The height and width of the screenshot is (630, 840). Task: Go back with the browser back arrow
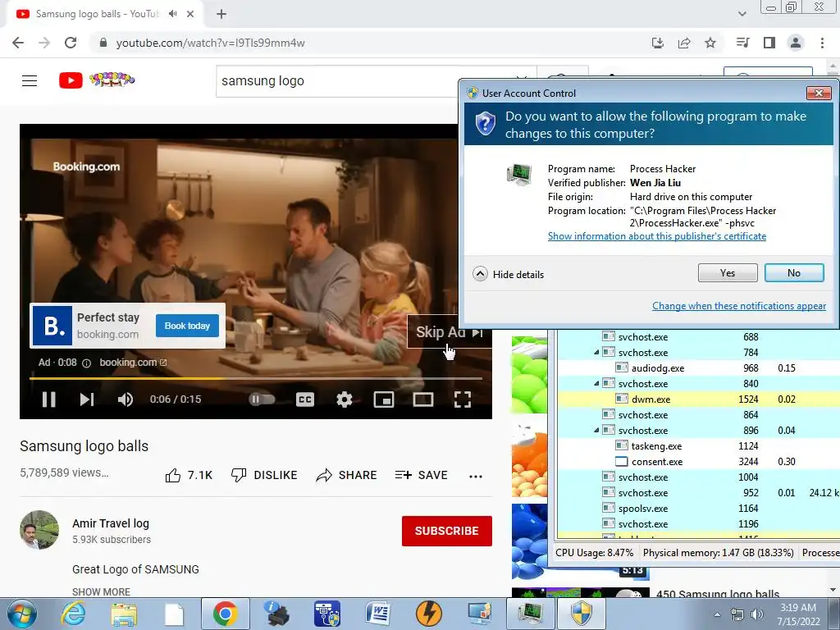pos(18,43)
